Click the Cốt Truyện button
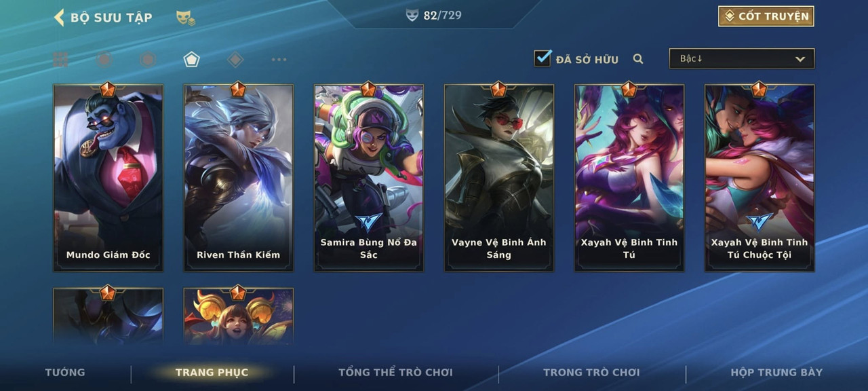This screenshot has height=391, width=868. pos(766,16)
